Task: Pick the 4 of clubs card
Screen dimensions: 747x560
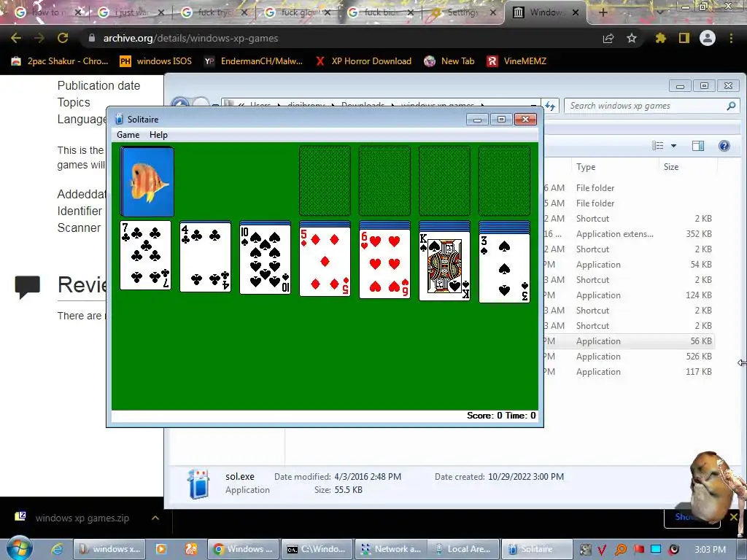Action: pyautogui.click(x=205, y=257)
